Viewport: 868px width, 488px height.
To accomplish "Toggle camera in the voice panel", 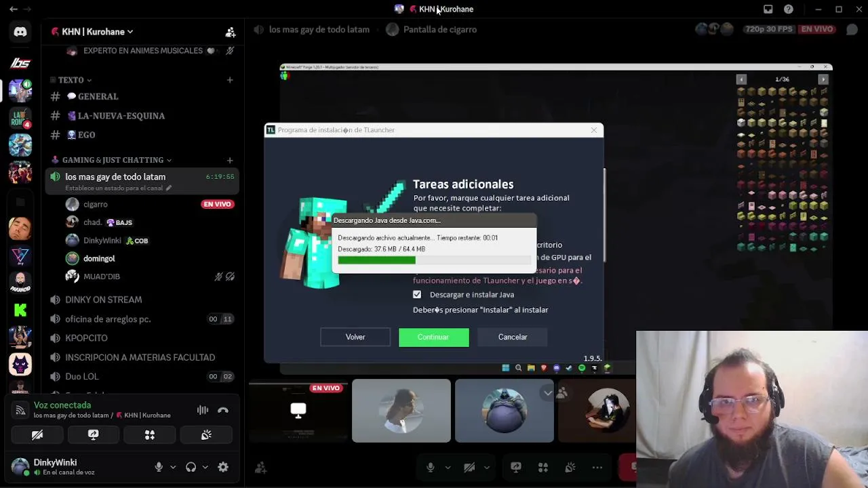I will click(37, 435).
